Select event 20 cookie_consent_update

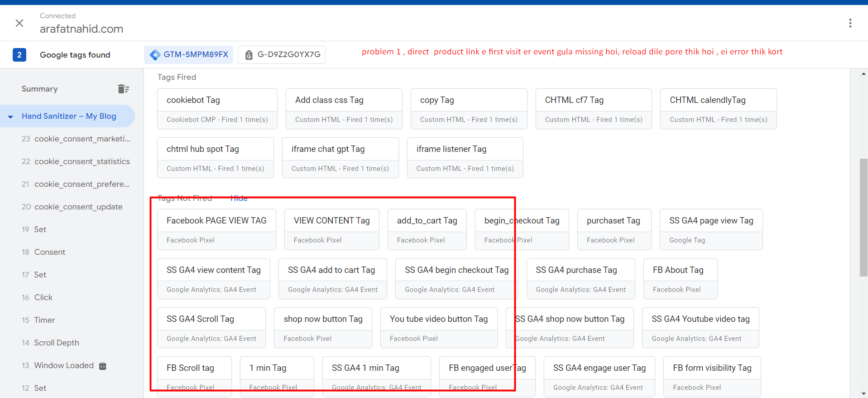click(72, 207)
